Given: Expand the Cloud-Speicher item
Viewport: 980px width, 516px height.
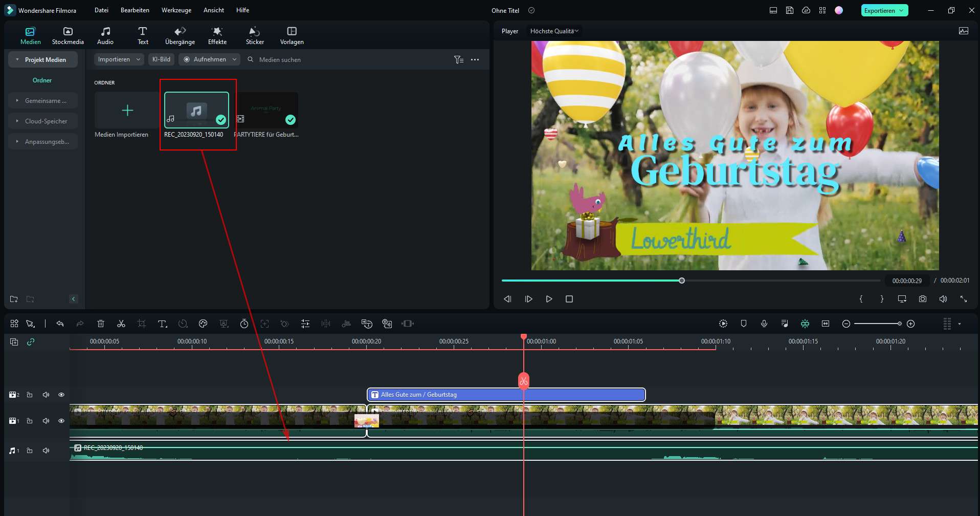Looking at the screenshot, I should (43, 121).
